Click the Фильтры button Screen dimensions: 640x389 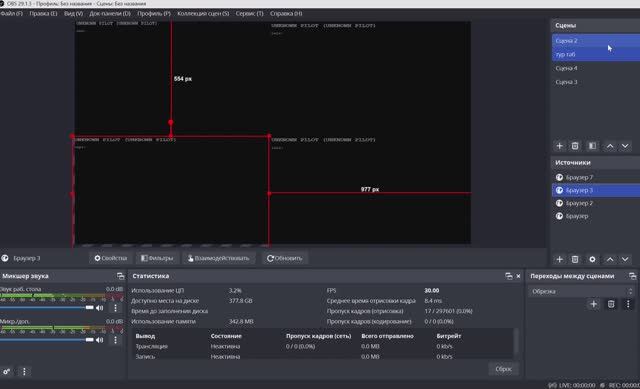[157, 258]
